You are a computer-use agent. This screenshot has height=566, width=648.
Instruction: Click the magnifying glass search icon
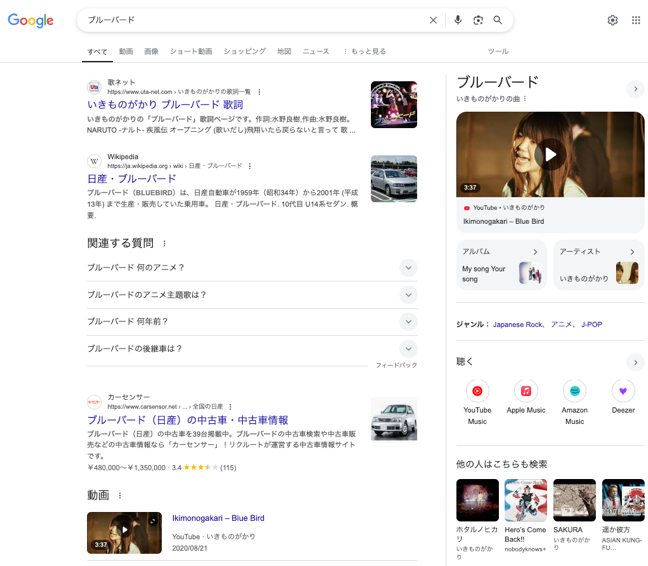(498, 20)
